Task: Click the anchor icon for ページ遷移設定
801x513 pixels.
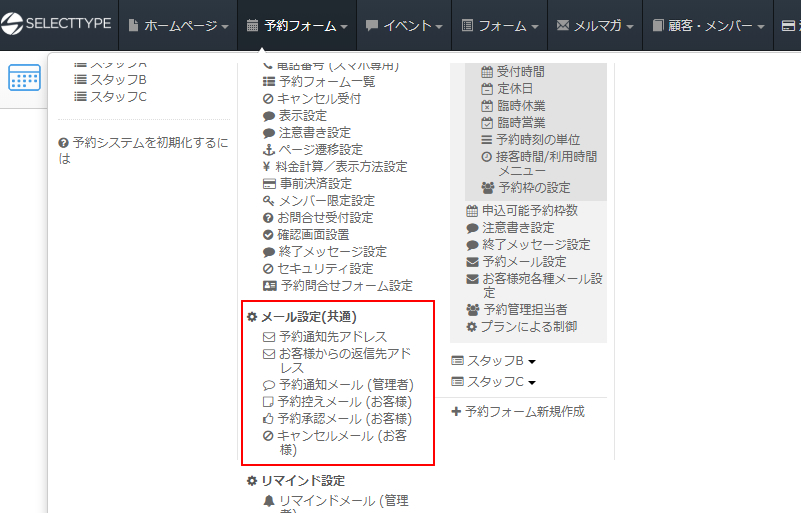Action: [x=268, y=150]
